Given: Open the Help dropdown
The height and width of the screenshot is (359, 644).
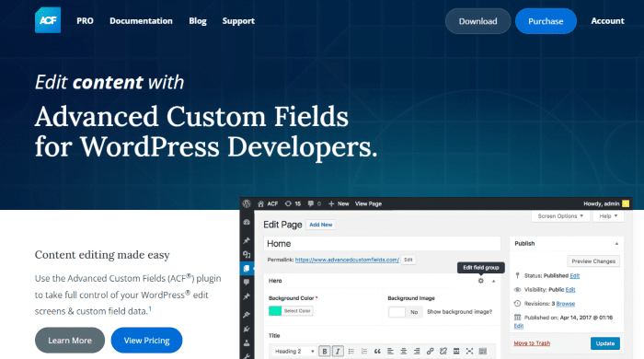Looking at the screenshot, I should point(608,216).
